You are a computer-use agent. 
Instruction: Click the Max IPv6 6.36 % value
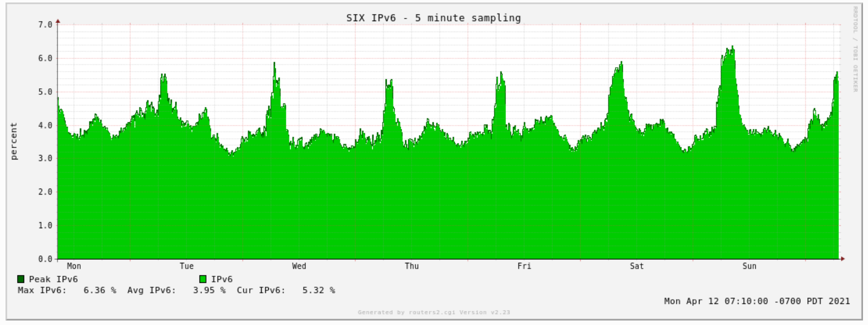[99, 290]
